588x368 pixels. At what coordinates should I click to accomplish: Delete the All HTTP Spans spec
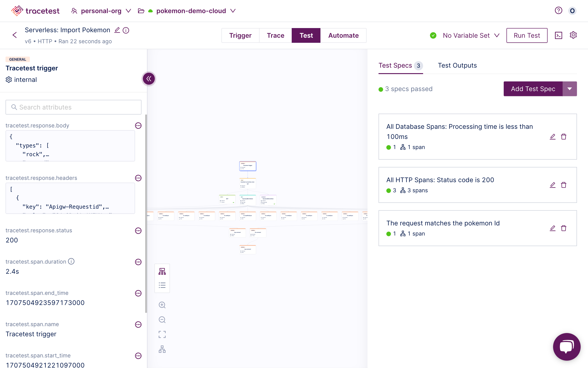(x=564, y=185)
